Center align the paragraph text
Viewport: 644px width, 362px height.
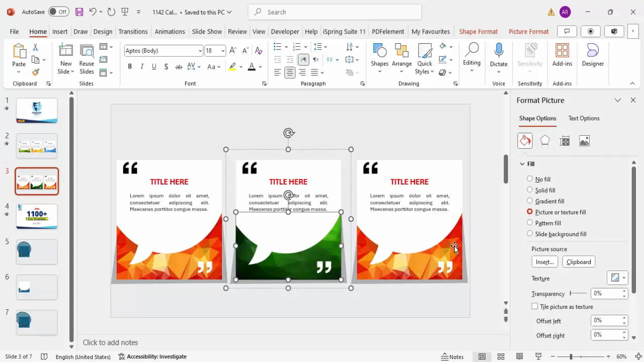point(290,72)
